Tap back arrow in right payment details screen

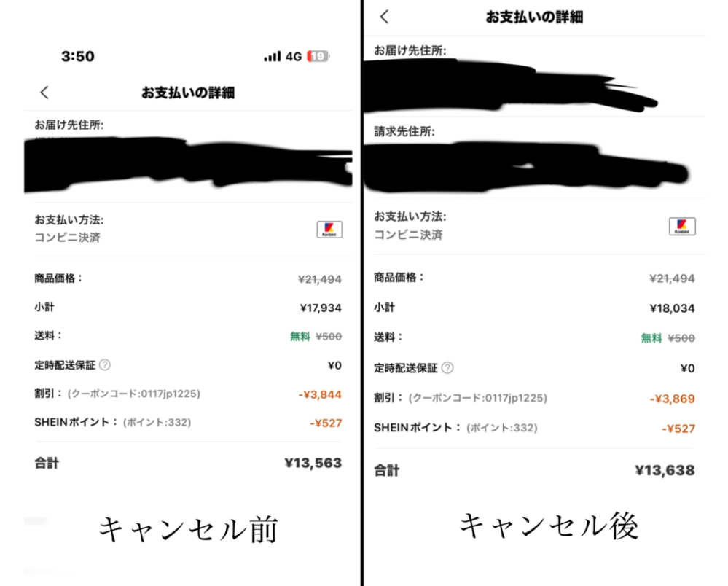click(385, 17)
